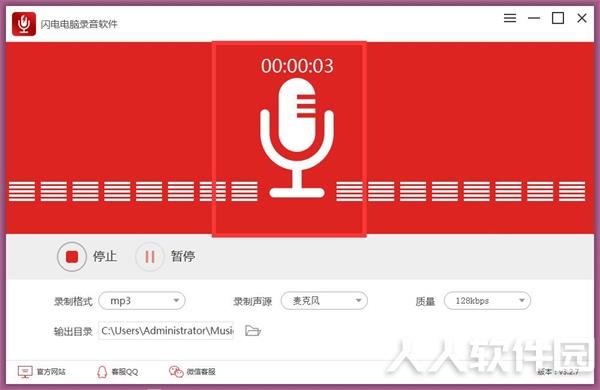Stop the recording with the red square button

[72, 256]
